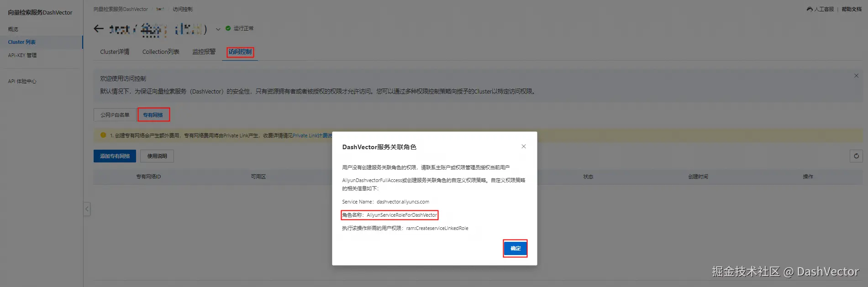This screenshot has width=868, height=287.
Task: Click the yellow warning icon in notice bar
Action: tap(103, 135)
